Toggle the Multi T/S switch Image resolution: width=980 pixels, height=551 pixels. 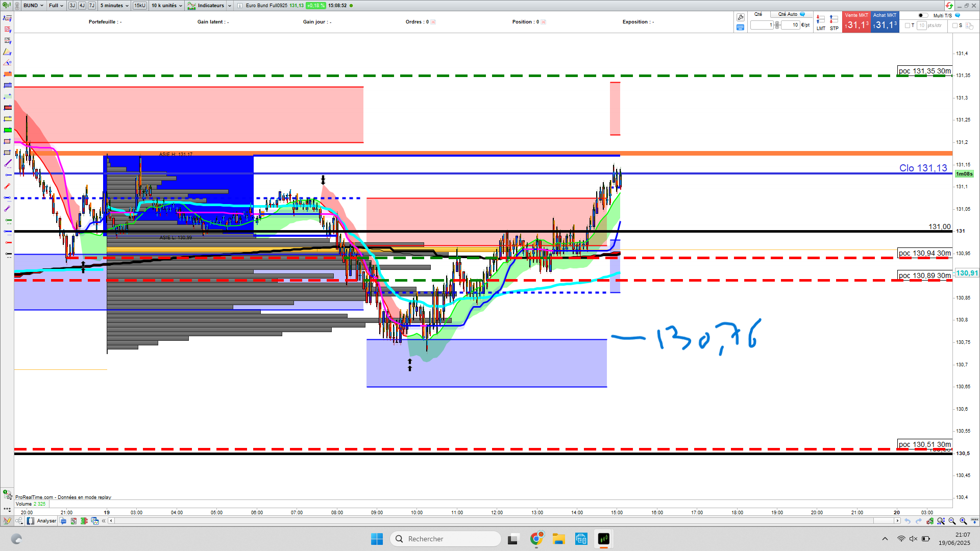coord(923,15)
